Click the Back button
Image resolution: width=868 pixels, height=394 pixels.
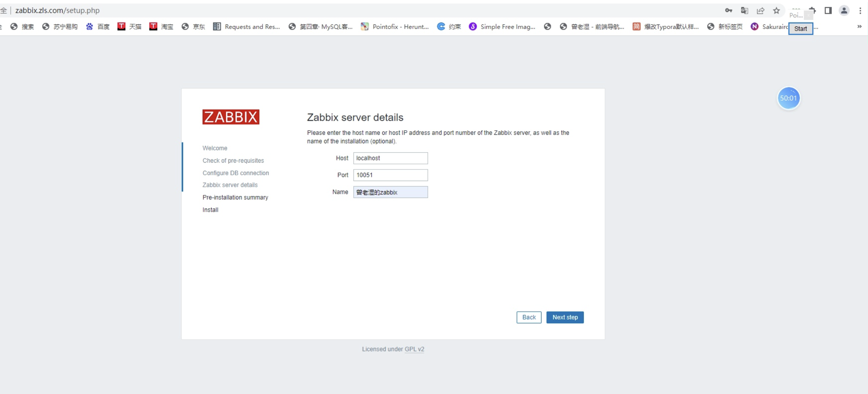tap(529, 317)
